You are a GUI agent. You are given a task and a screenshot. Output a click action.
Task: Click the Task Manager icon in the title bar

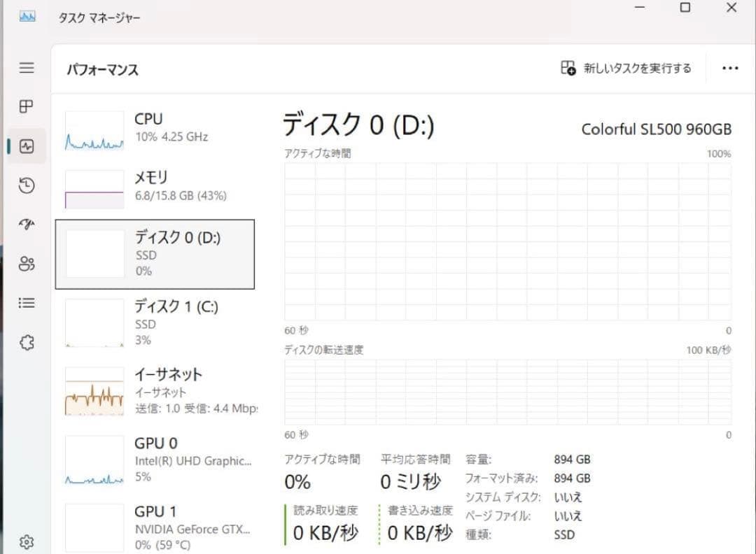pyautogui.click(x=27, y=15)
